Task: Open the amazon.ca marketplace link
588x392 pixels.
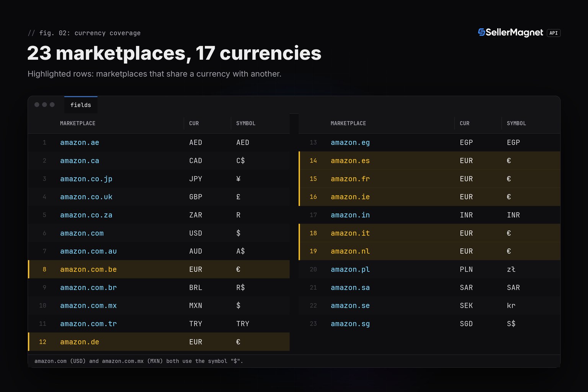Action: click(80, 161)
